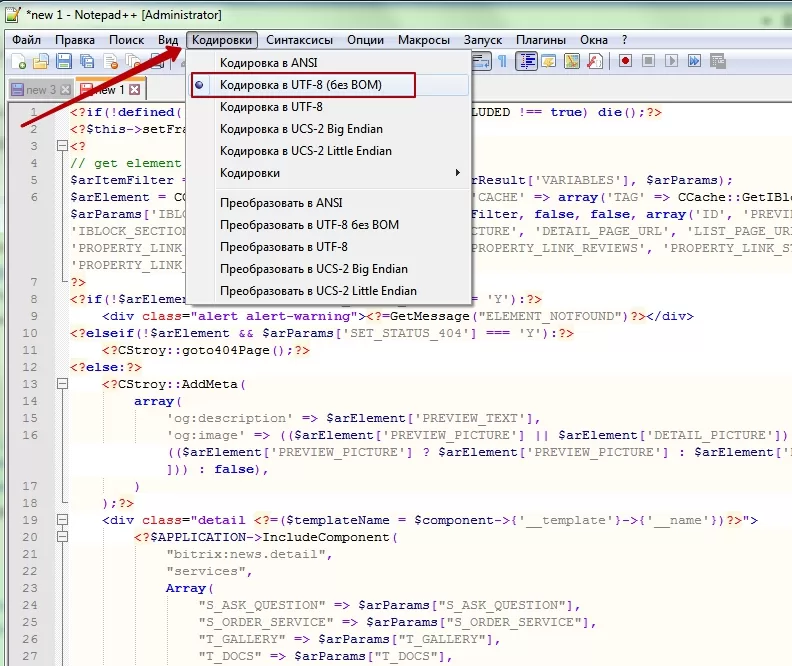792x666 pixels.
Task: Choose Преобразовать в UCS-2 Little Endian
Action: tap(329, 291)
